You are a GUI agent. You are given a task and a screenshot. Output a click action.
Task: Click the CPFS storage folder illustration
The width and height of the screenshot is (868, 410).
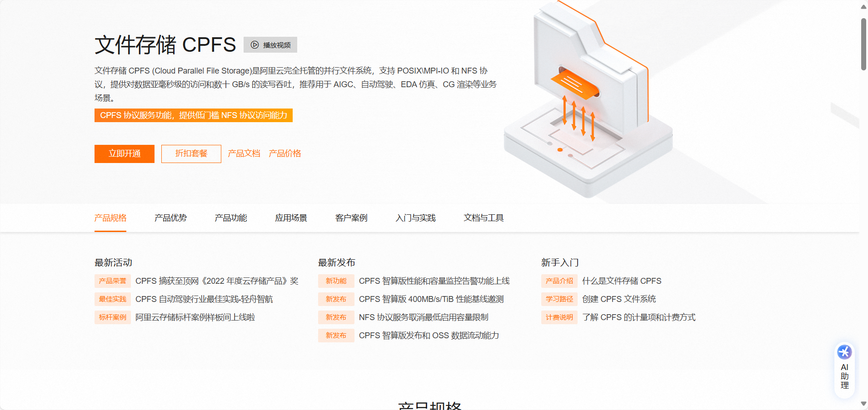[x=588, y=100]
